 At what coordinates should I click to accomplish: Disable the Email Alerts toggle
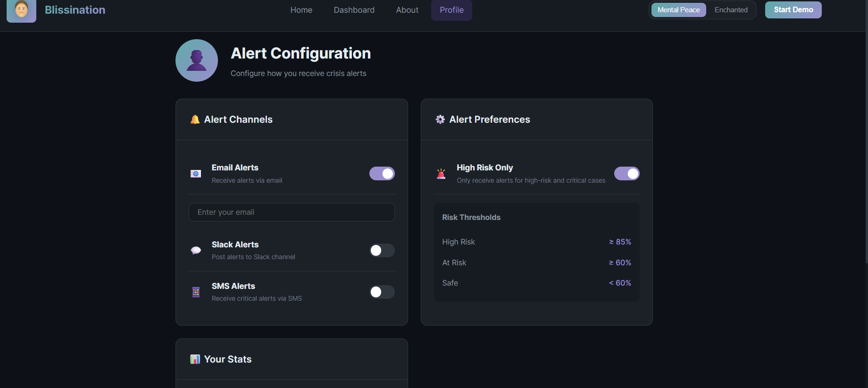pyautogui.click(x=382, y=174)
